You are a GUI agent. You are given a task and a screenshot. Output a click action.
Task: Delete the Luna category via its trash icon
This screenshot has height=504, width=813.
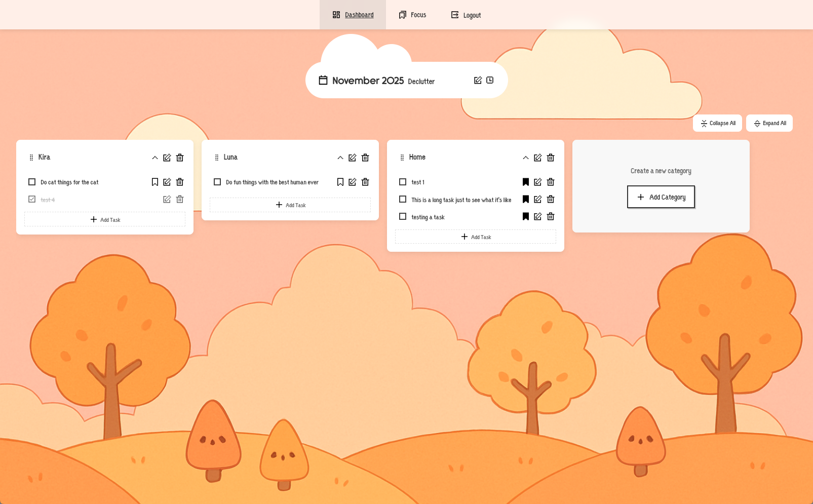[x=365, y=158]
